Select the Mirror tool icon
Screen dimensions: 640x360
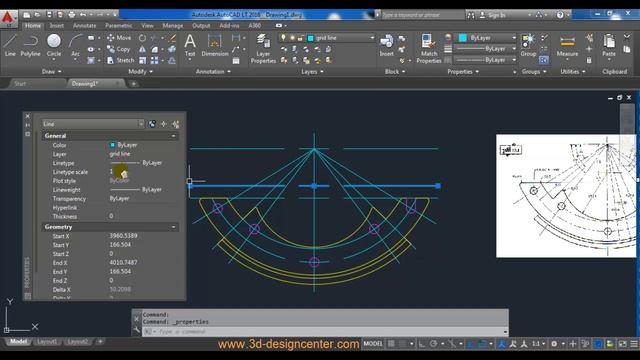pos(142,49)
